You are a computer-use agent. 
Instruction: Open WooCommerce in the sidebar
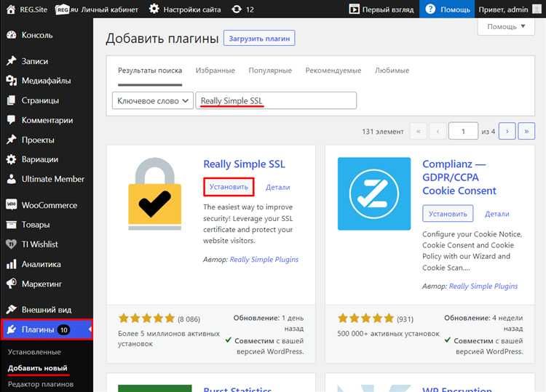pyautogui.click(x=47, y=205)
